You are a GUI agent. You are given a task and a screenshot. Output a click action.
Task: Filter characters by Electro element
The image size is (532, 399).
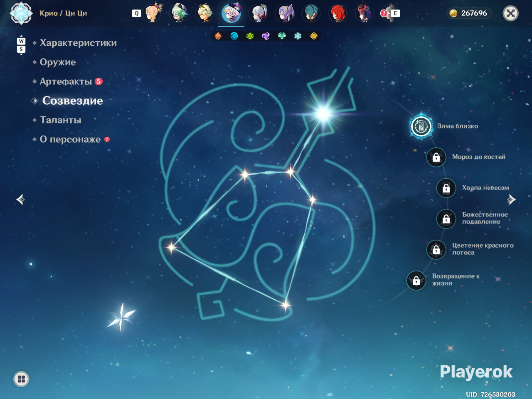pyautogui.click(x=266, y=36)
